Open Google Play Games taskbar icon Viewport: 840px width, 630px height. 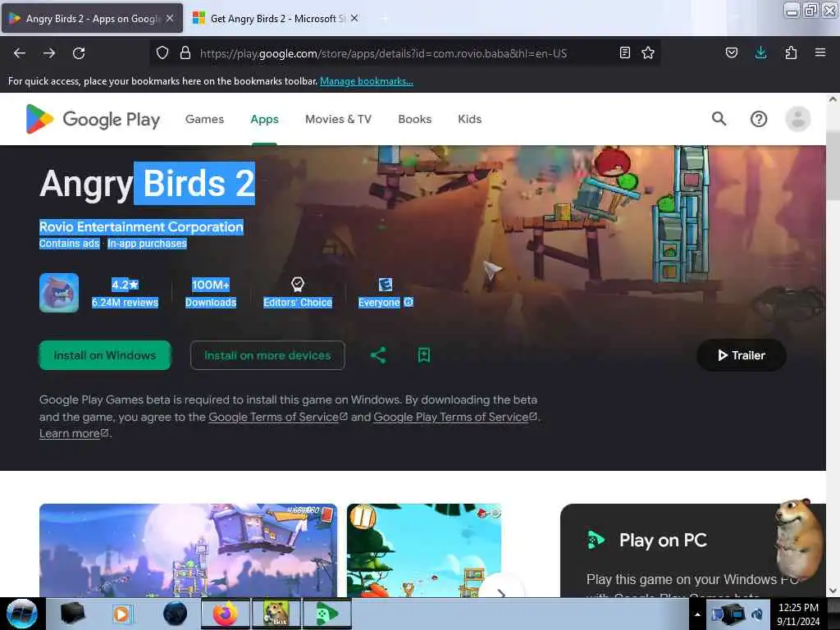(x=326, y=614)
